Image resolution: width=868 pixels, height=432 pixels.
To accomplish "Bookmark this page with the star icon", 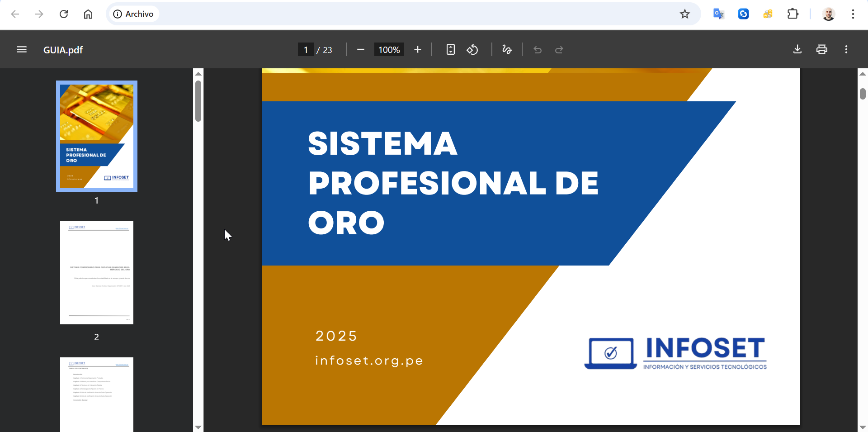I will click(685, 14).
